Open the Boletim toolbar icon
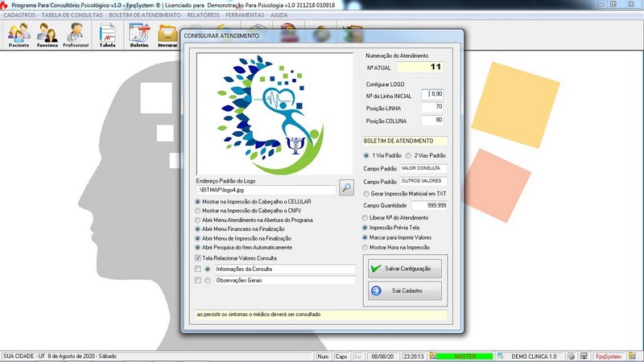 pyautogui.click(x=139, y=35)
